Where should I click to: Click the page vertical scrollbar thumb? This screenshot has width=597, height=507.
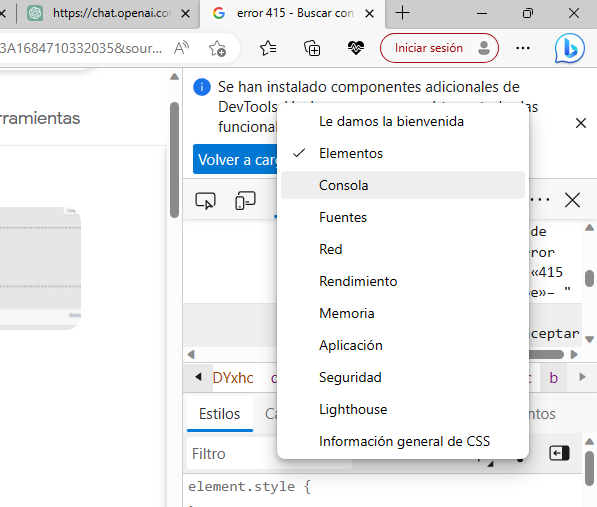pos(174,160)
